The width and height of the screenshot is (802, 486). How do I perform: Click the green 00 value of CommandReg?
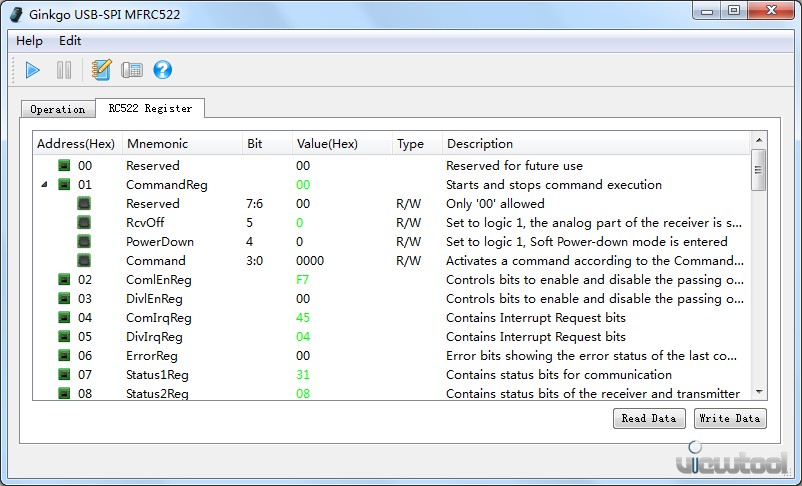(303, 185)
